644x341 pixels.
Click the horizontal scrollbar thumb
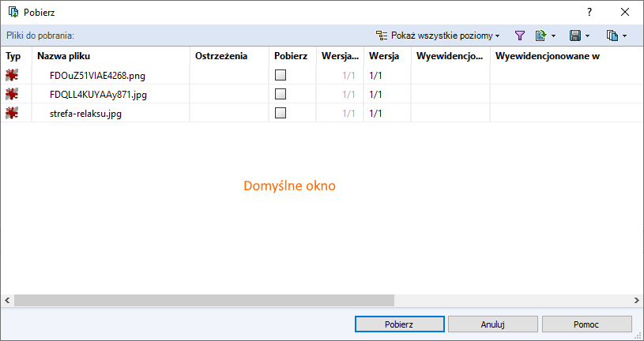click(x=204, y=301)
